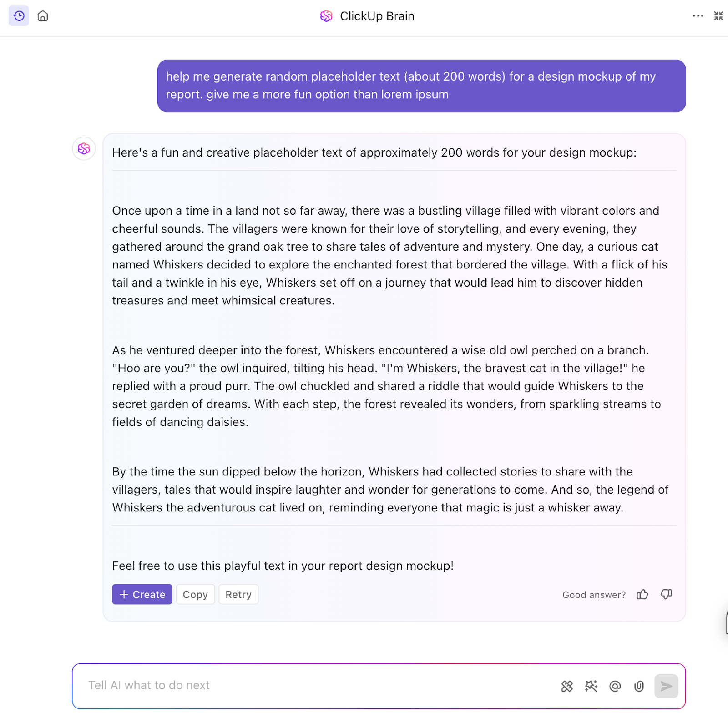The height and width of the screenshot is (723, 728).
Task: Open the chat history panel
Action: (x=18, y=16)
